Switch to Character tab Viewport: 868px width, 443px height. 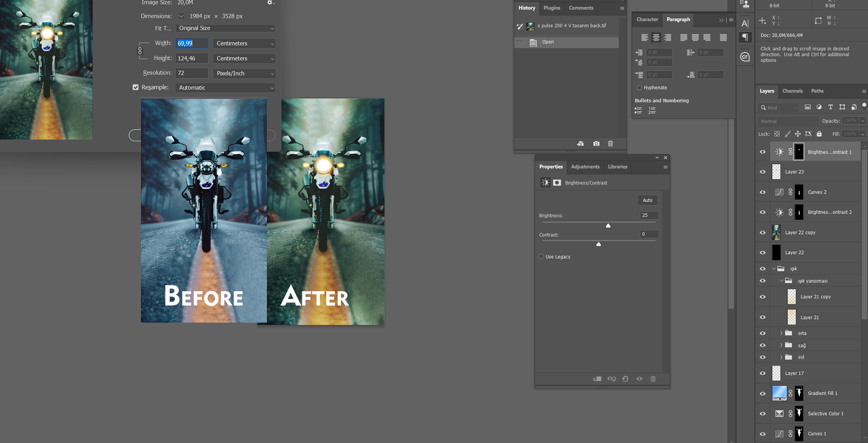coord(647,19)
